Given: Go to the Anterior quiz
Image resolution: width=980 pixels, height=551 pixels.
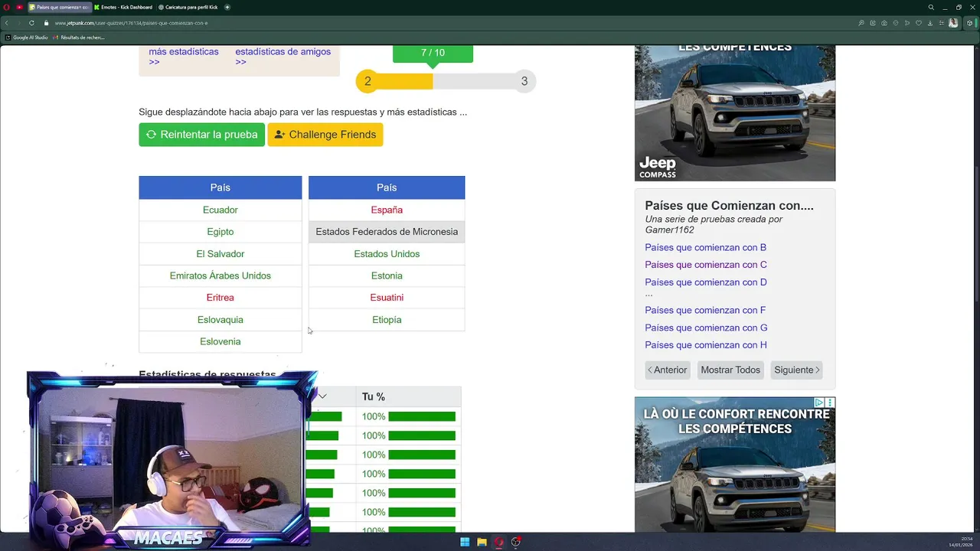Looking at the screenshot, I should point(668,370).
